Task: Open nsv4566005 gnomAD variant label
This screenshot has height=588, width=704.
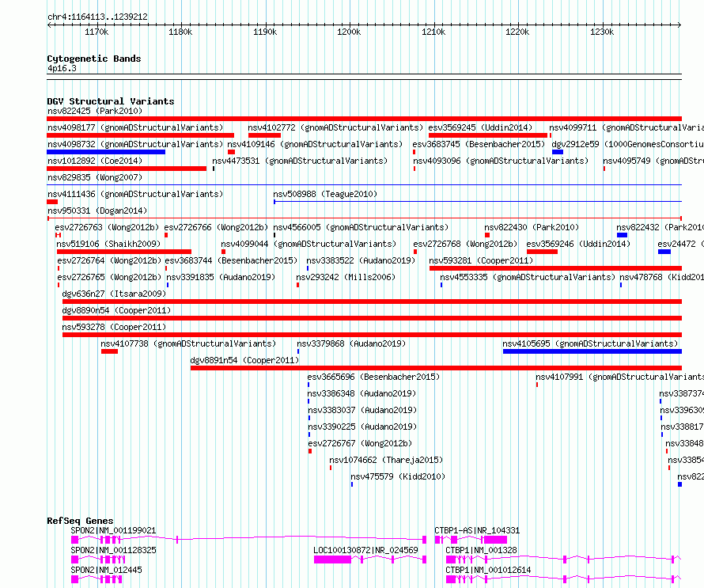Action: tap(361, 227)
